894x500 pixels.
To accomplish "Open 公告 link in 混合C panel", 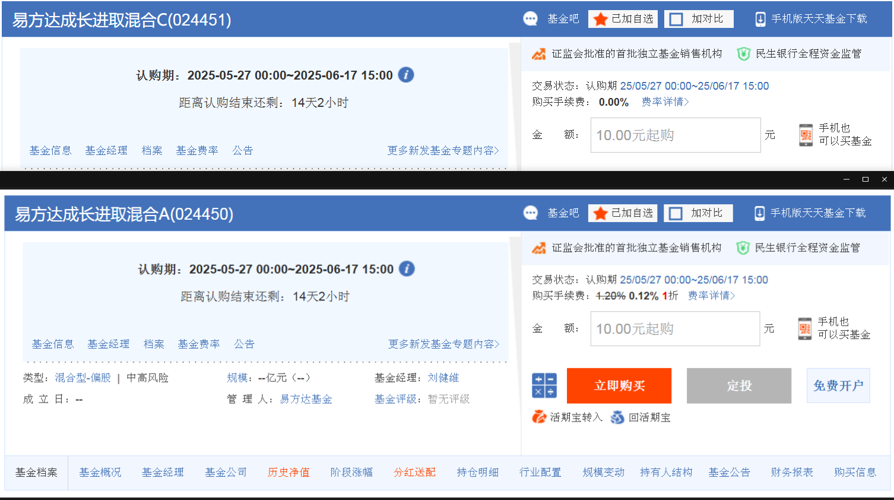I will tap(242, 151).
